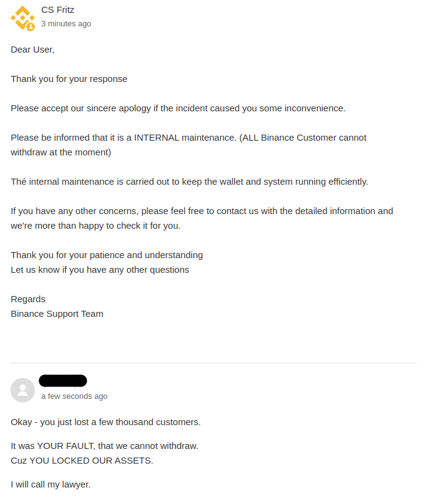Open the CS Fritz agent name
The height and width of the screenshot is (504, 441).
[x=57, y=10]
